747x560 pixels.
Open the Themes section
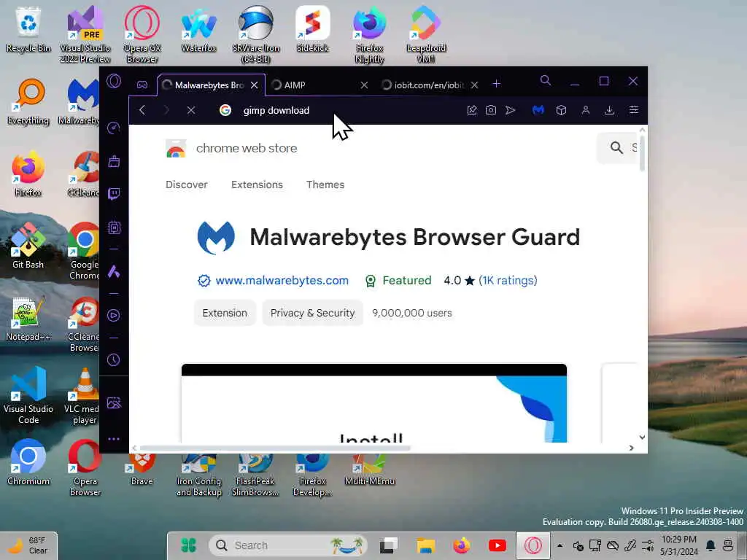pyautogui.click(x=325, y=184)
